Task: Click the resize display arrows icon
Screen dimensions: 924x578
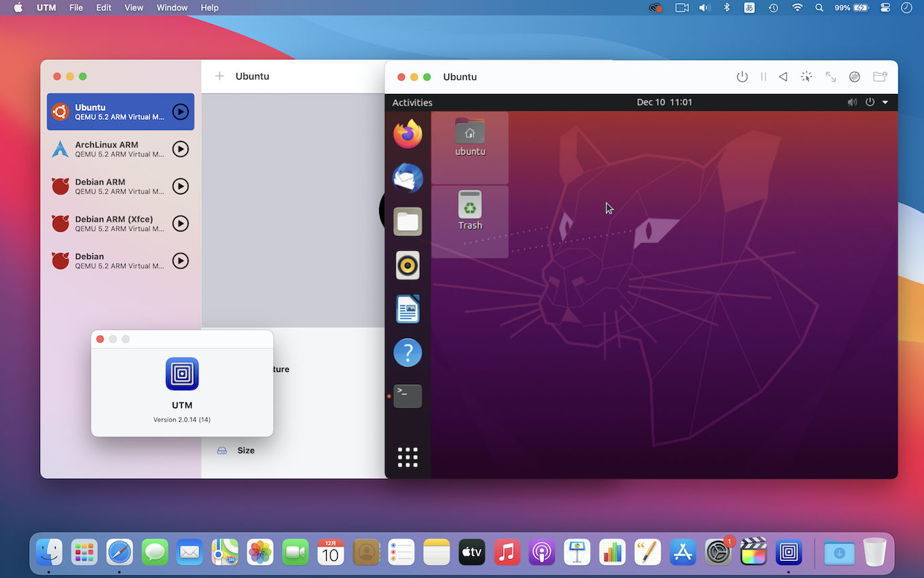Action: click(x=830, y=77)
